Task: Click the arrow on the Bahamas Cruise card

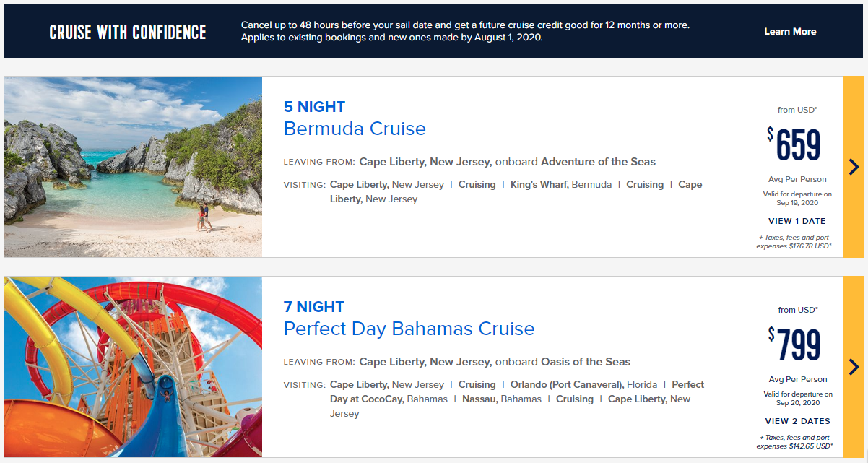Action: pyautogui.click(x=854, y=367)
